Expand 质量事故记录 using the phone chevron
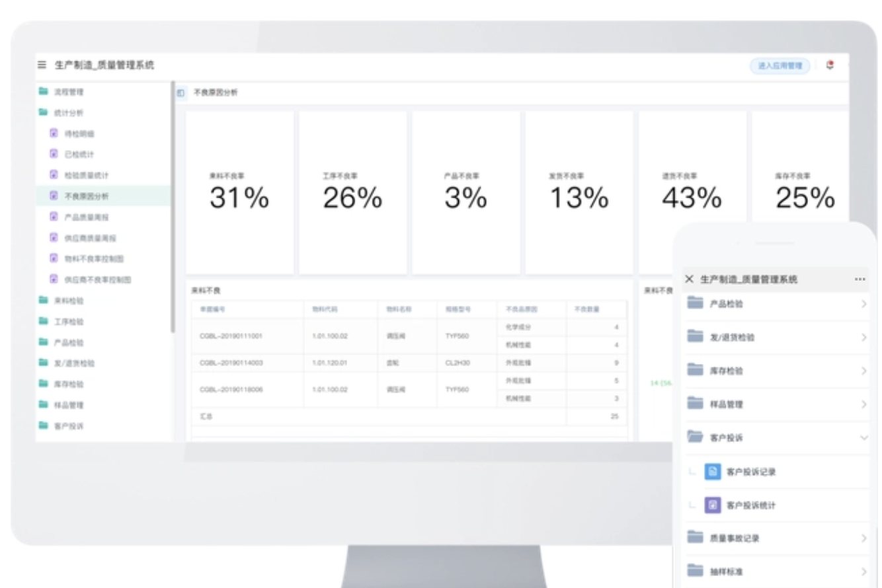 click(864, 538)
